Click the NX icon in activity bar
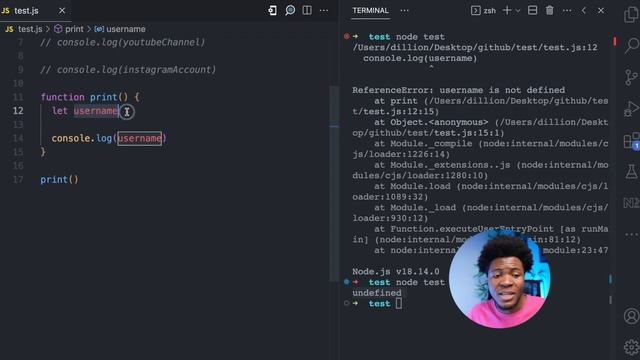 631,203
